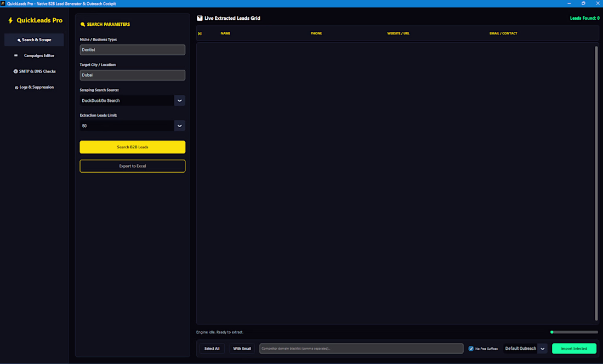Open the Extraction Leads Limit dropdown arrow
This screenshot has height=364, width=603.
[180, 126]
